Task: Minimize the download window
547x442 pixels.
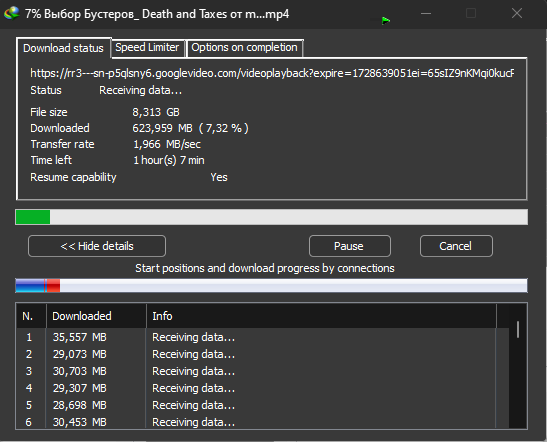Action: point(426,14)
